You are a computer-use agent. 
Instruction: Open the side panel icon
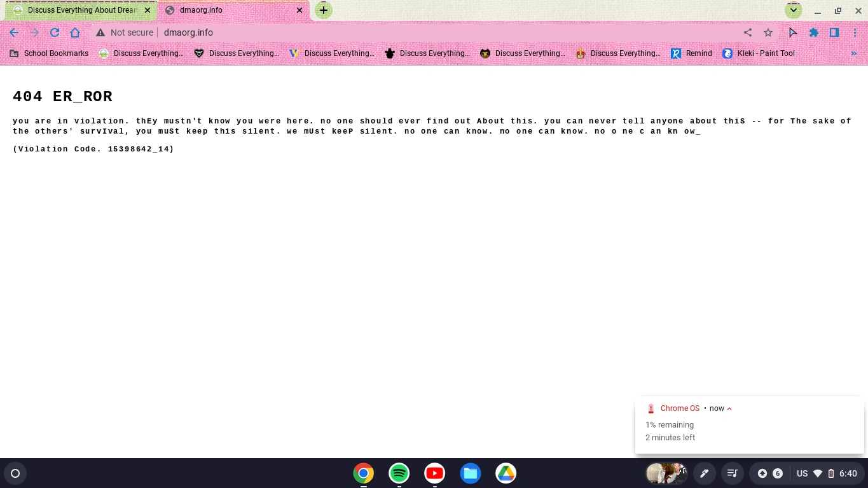coord(834,32)
